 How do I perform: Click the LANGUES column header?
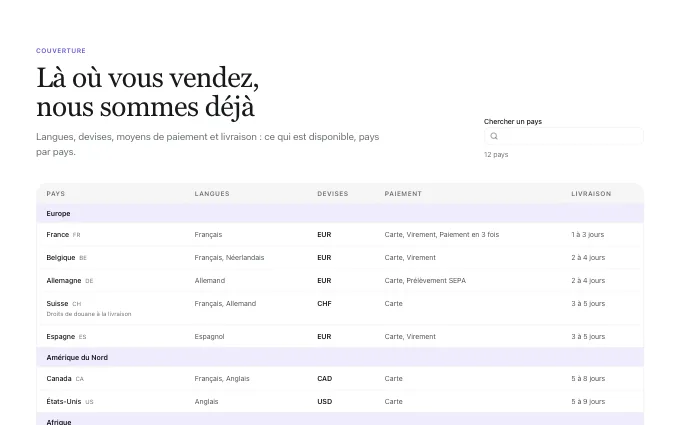point(212,193)
